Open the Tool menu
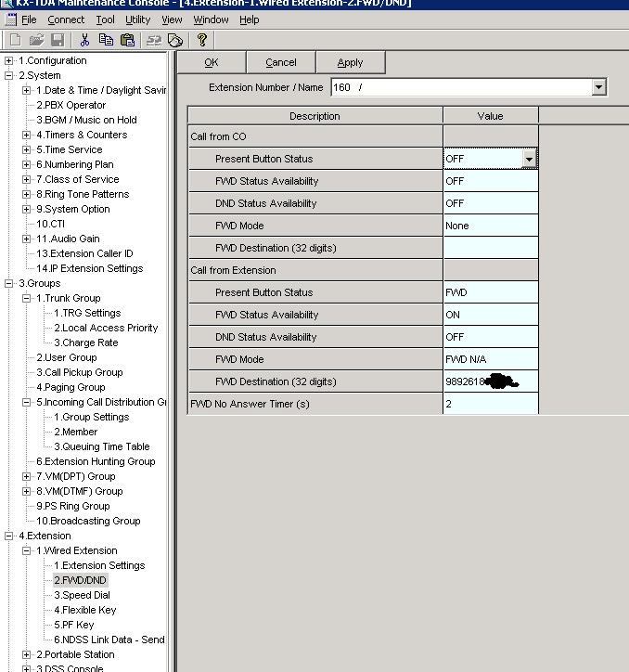This screenshot has width=629, height=672. 105,19
